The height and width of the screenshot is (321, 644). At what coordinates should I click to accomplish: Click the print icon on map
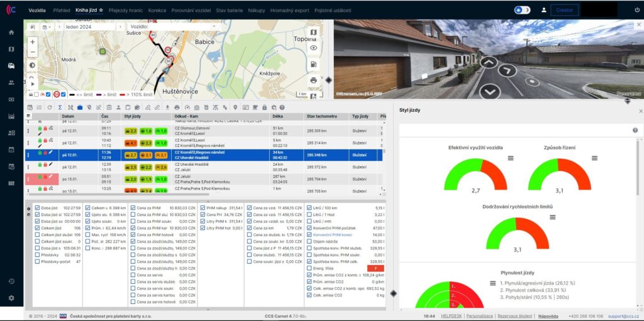(313, 80)
